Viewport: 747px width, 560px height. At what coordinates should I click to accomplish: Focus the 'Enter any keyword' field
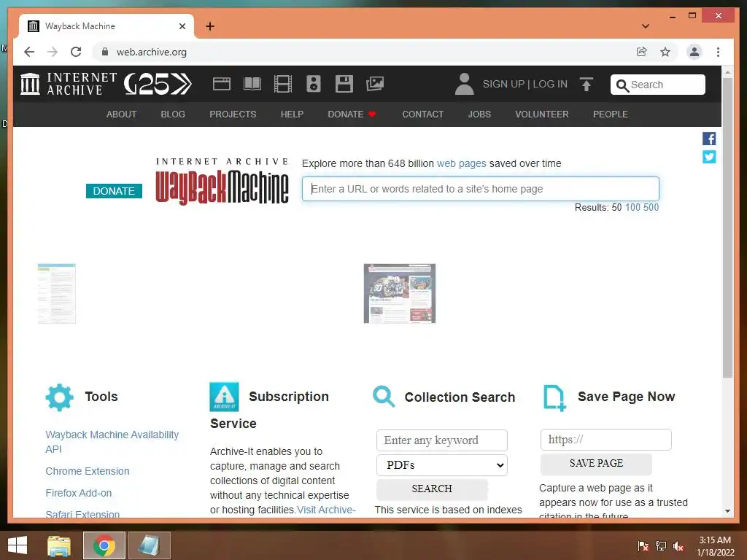[441, 440]
